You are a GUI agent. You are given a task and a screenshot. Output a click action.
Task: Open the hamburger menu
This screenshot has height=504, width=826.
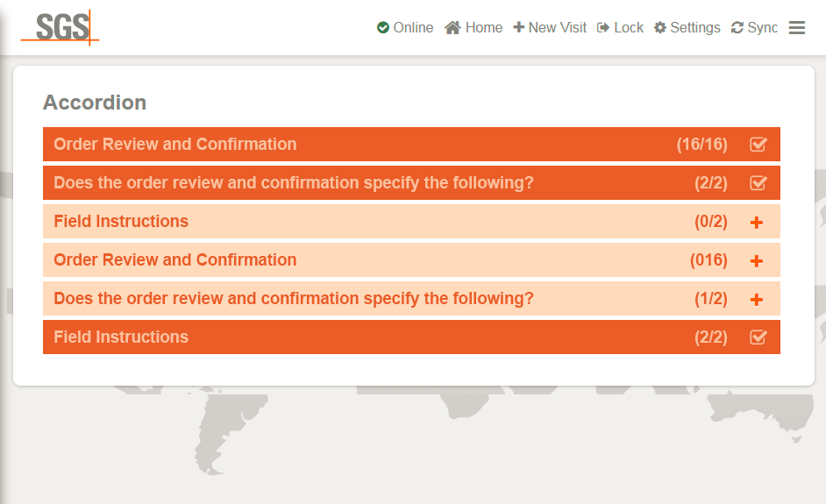[x=796, y=27]
